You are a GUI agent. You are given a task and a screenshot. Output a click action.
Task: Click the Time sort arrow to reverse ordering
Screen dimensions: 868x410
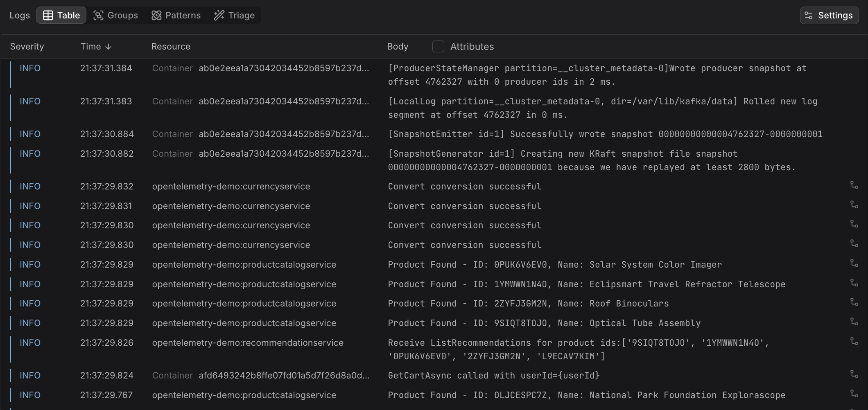(x=108, y=46)
